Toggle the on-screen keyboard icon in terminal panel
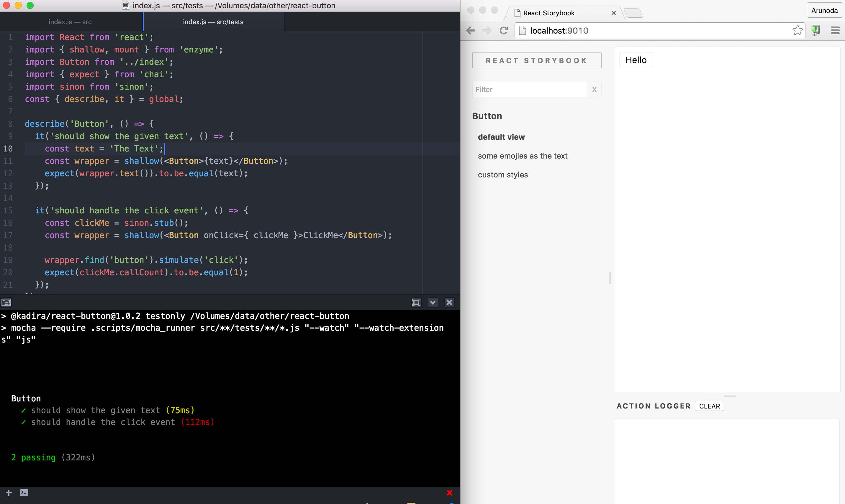 pos(6,302)
